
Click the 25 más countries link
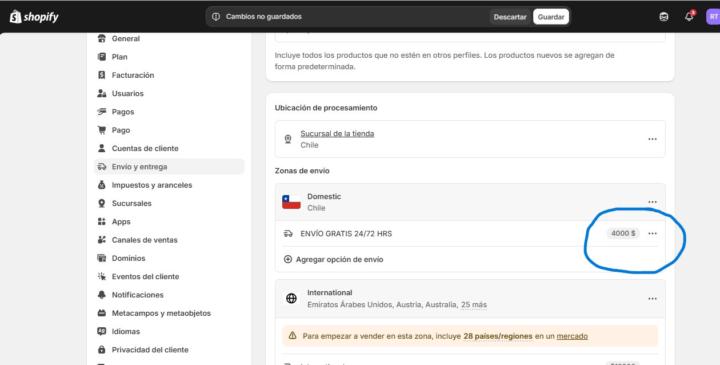tap(474, 304)
